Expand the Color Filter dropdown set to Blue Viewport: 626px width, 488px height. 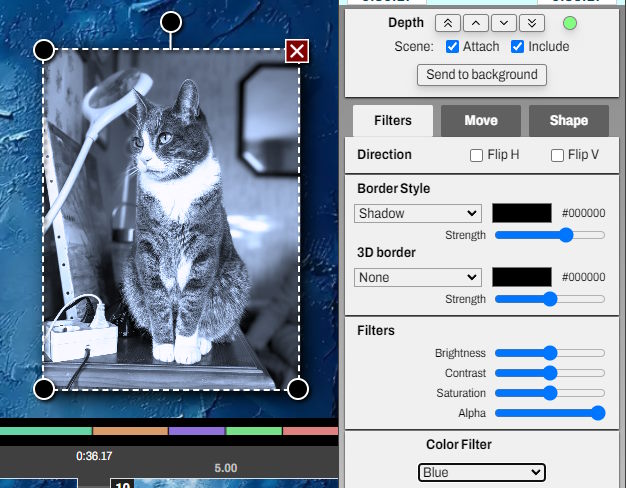coord(481,472)
